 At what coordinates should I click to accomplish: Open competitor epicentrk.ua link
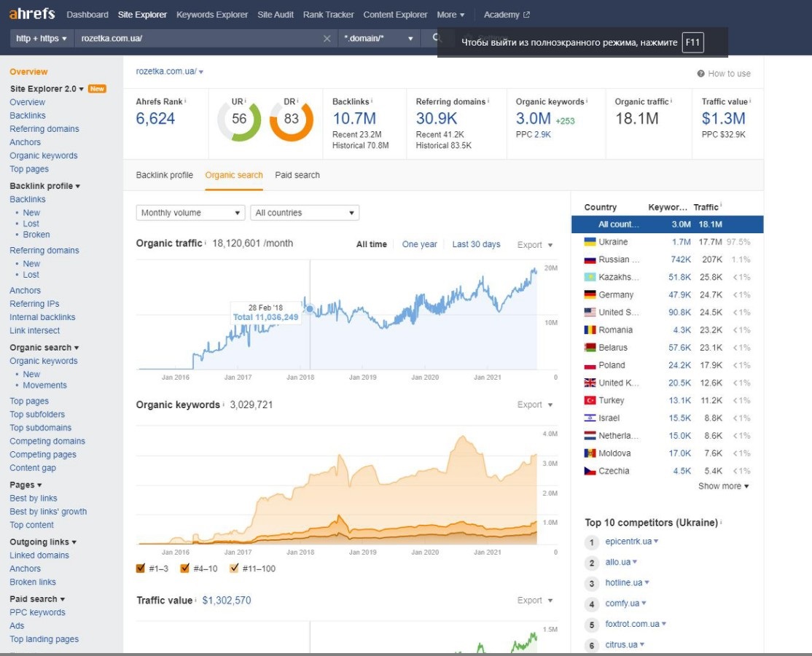point(628,541)
